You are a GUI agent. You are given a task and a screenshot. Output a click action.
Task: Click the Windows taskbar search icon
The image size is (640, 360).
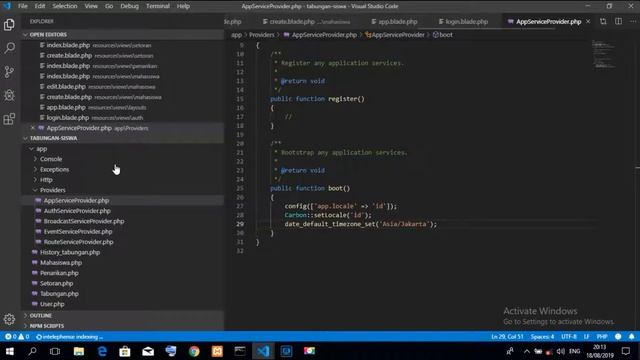[x=32, y=351]
